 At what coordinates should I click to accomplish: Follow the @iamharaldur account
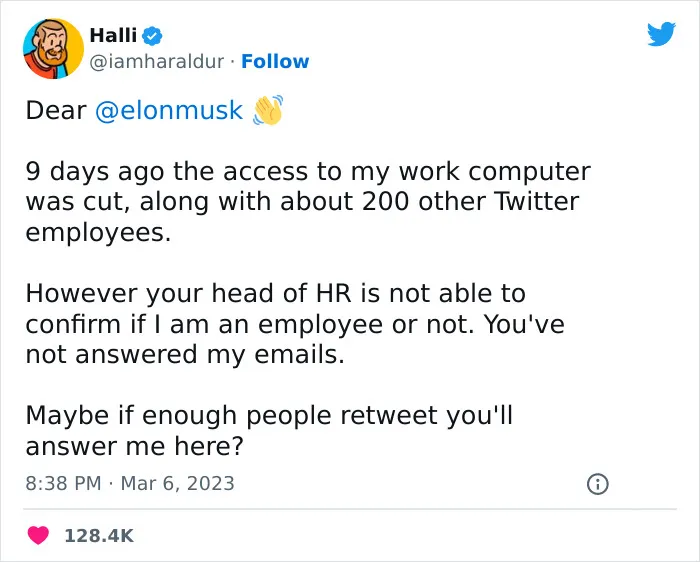coord(275,62)
